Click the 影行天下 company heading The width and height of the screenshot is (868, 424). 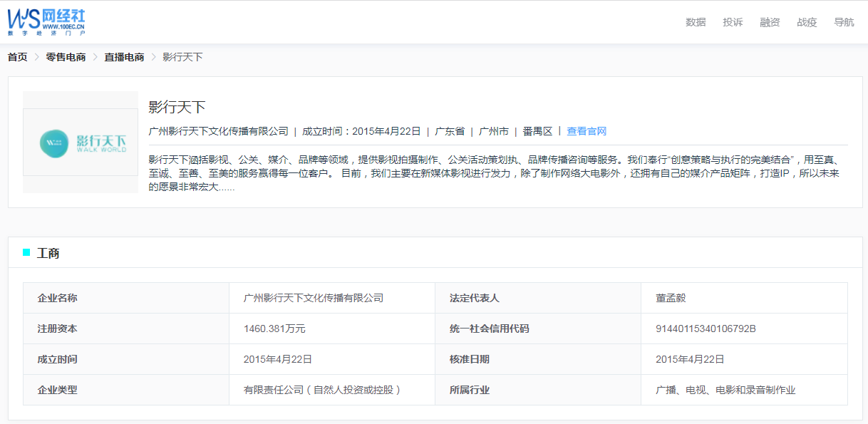(177, 108)
